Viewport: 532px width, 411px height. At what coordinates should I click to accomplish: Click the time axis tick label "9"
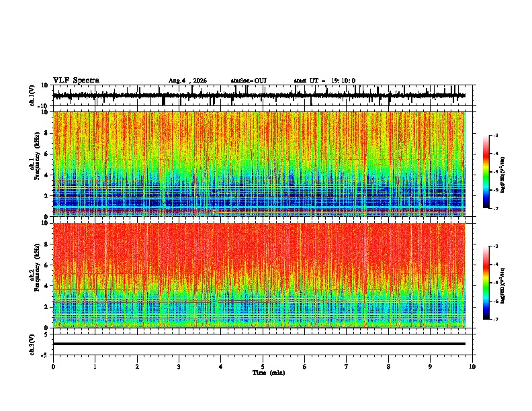(x=430, y=367)
